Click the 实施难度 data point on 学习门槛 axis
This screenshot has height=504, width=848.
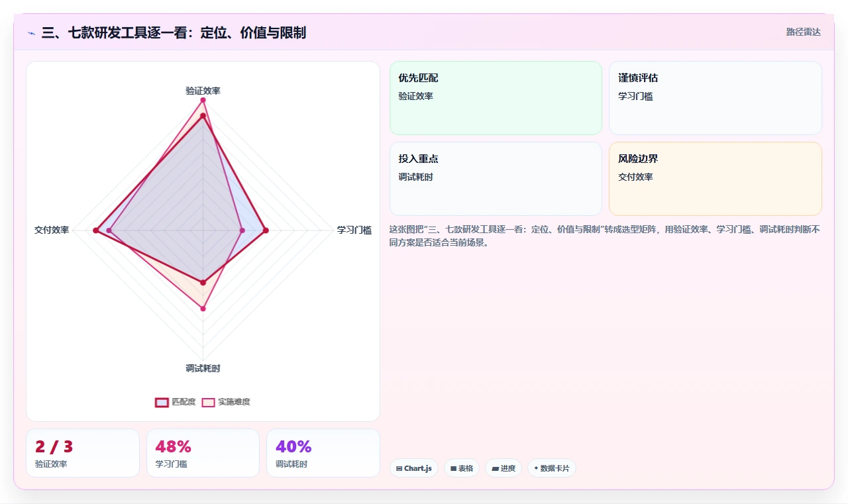242,230
